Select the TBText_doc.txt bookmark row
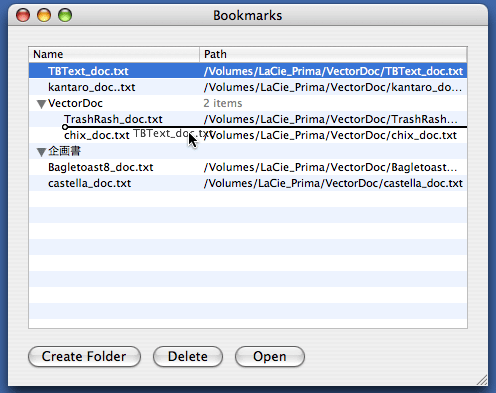Screen dimensions: 496x393 [248, 71]
